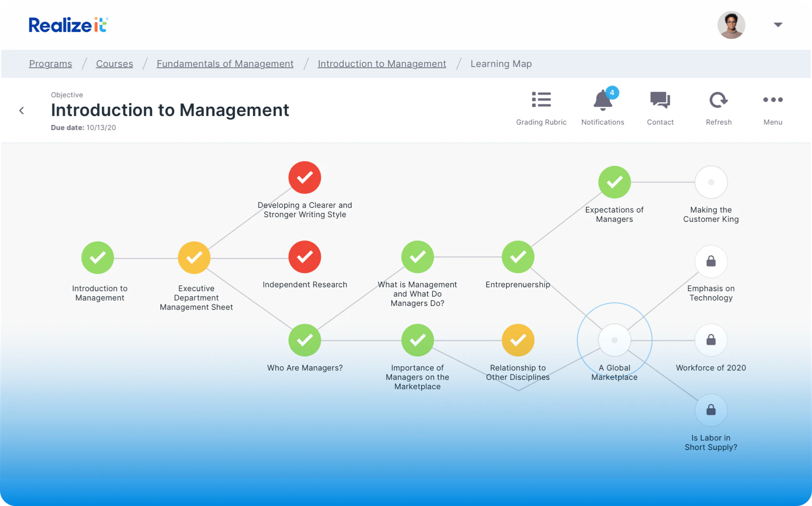Open the Grading Rubric list icon
The height and width of the screenshot is (506, 812).
click(x=541, y=100)
